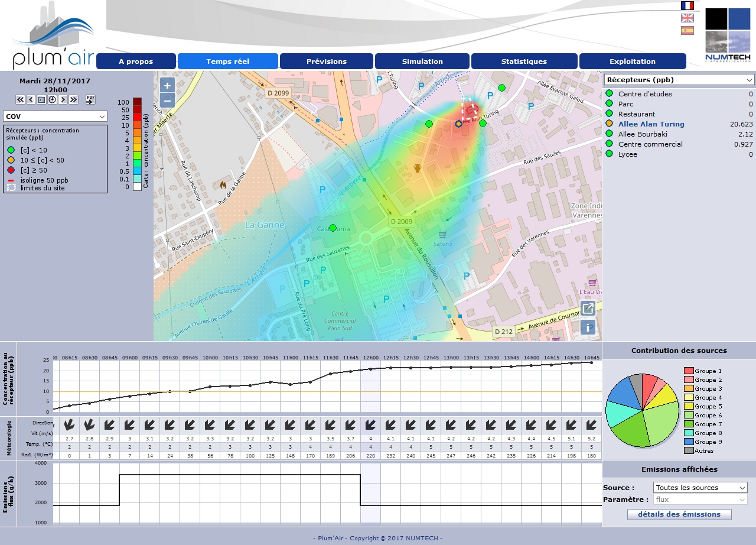This screenshot has width=756, height=545.
Task: Open the Source dropdown showing Toutes les sources
Action: [x=700, y=488]
